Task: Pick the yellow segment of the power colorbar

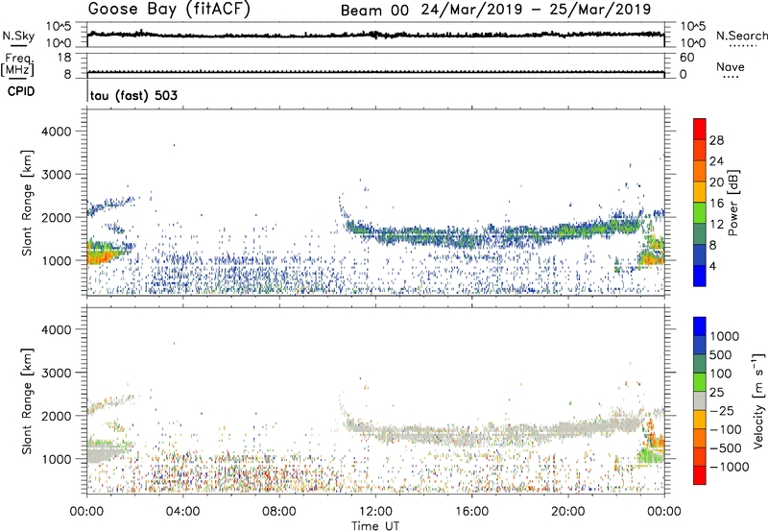Action: (x=700, y=192)
